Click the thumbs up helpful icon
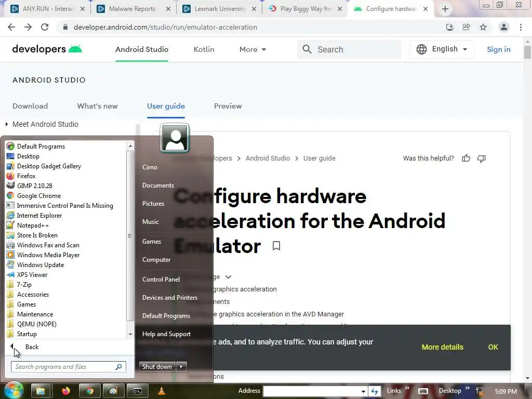The width and height of the screenshot is (532, 399). 466,158
